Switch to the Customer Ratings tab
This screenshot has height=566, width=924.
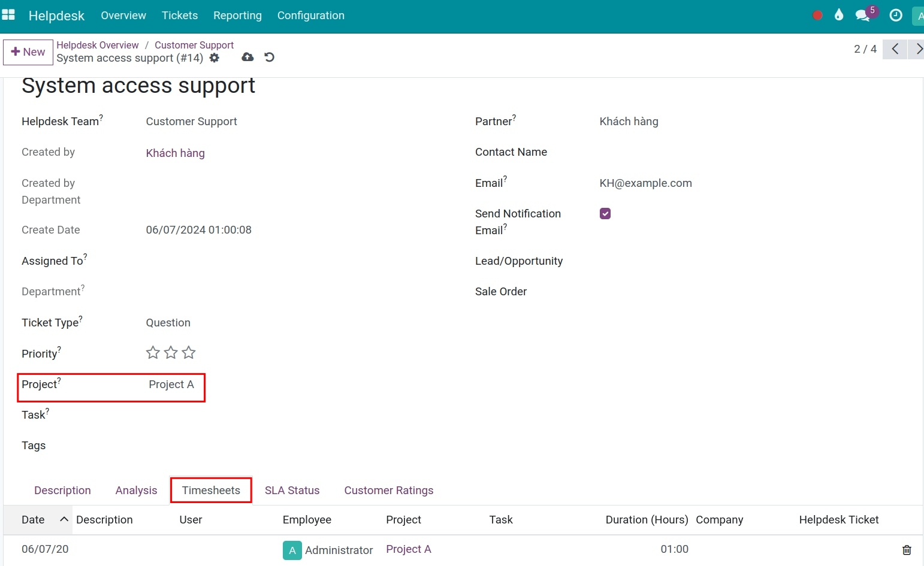[389, 491]
